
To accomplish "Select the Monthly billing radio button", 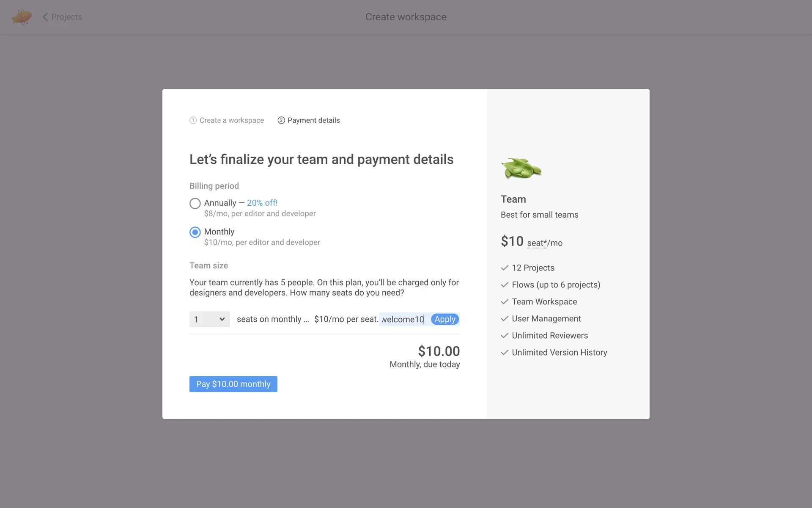I will click(x=195, y=232).
